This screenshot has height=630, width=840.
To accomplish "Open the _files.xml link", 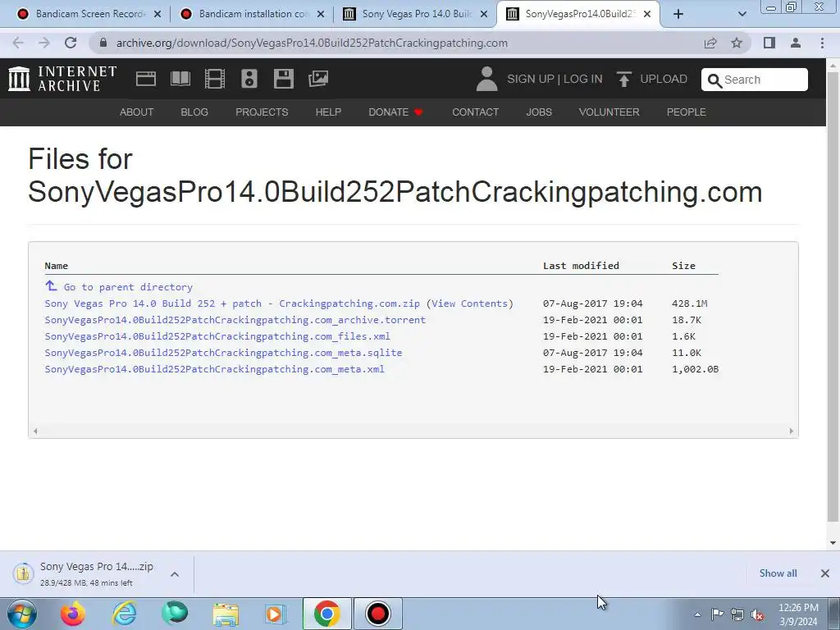I will pos(217,336).
